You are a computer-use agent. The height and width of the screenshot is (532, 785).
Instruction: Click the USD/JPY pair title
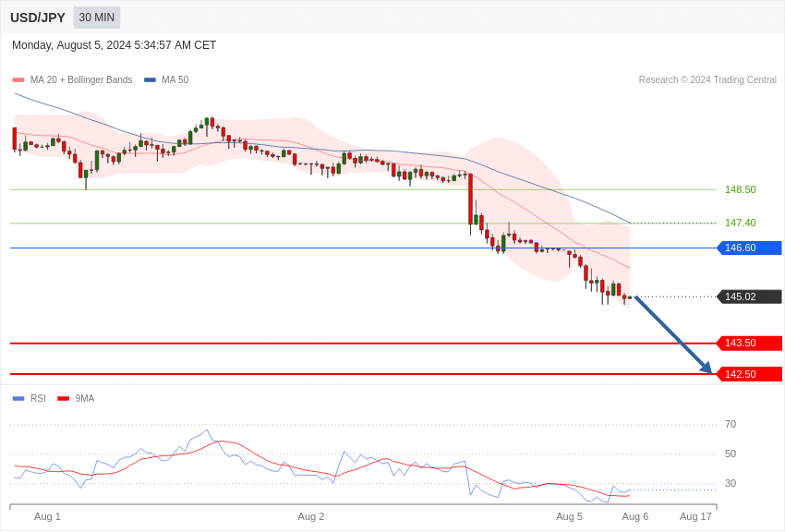pos(38,18)
